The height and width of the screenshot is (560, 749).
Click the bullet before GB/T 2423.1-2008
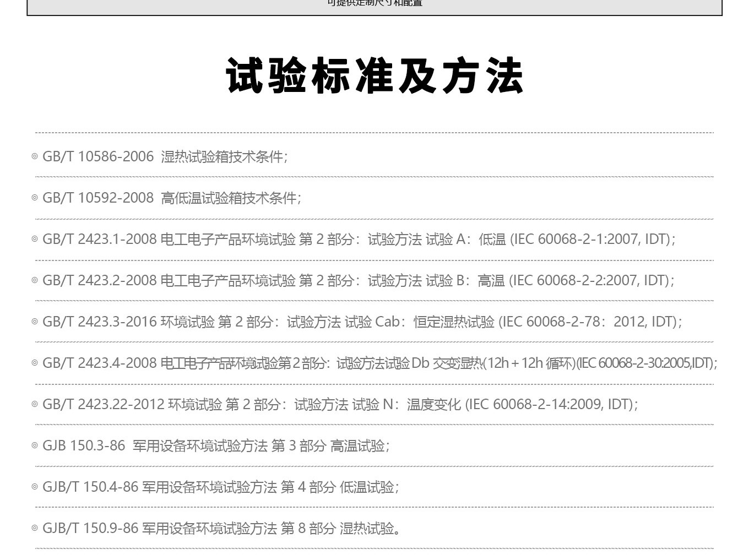click(35, 240)
